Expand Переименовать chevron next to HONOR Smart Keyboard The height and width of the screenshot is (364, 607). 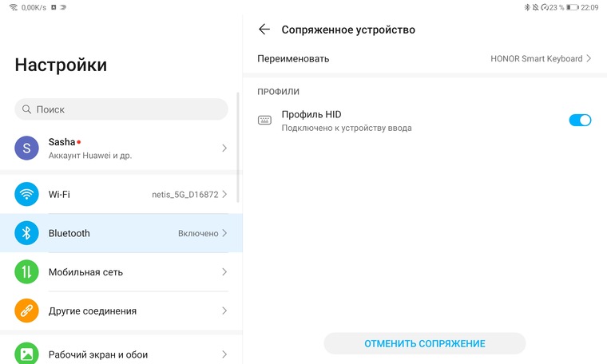pyautogui.click(x=589, y=58)
